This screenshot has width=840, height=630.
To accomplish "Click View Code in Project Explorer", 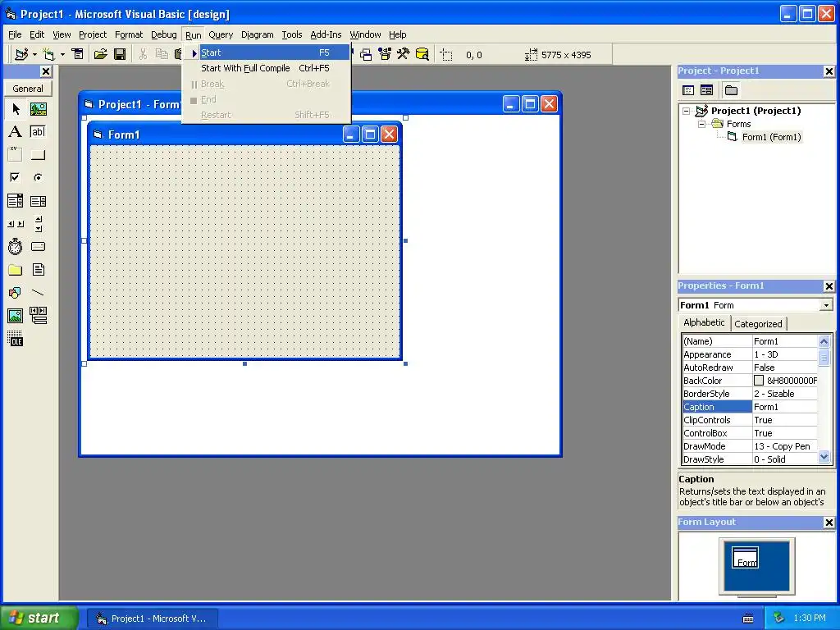I will click(688, 90).
